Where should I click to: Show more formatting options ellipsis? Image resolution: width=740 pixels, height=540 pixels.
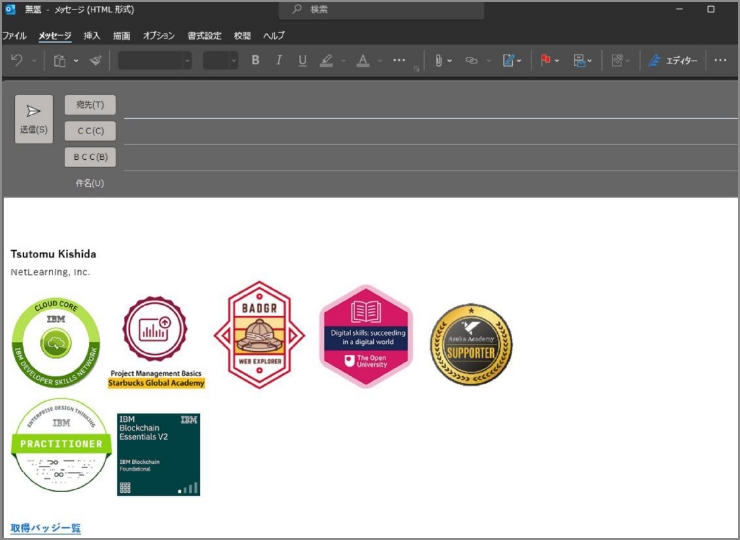pos(399,60)
